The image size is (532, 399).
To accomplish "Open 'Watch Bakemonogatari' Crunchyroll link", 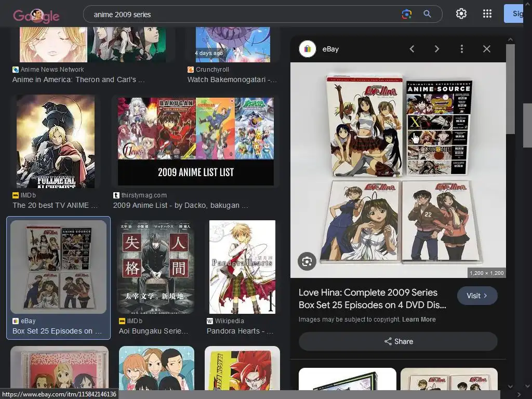I will 232,79.
